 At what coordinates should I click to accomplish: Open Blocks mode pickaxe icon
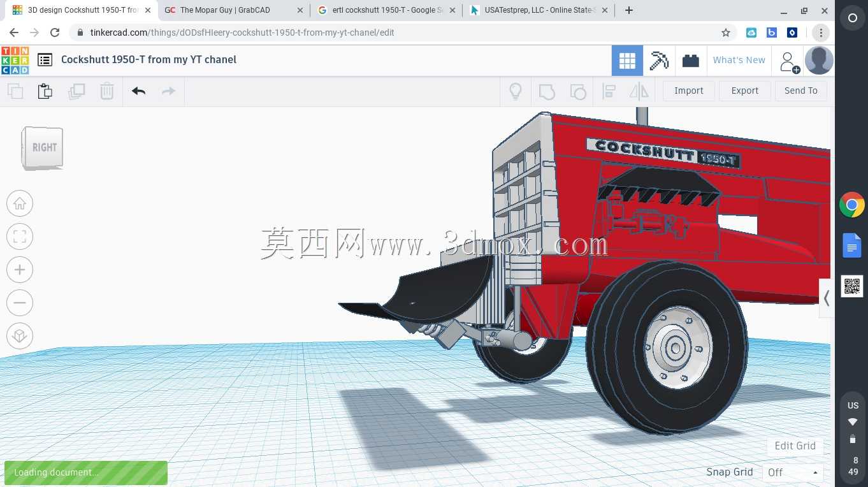tap(659, 61)
